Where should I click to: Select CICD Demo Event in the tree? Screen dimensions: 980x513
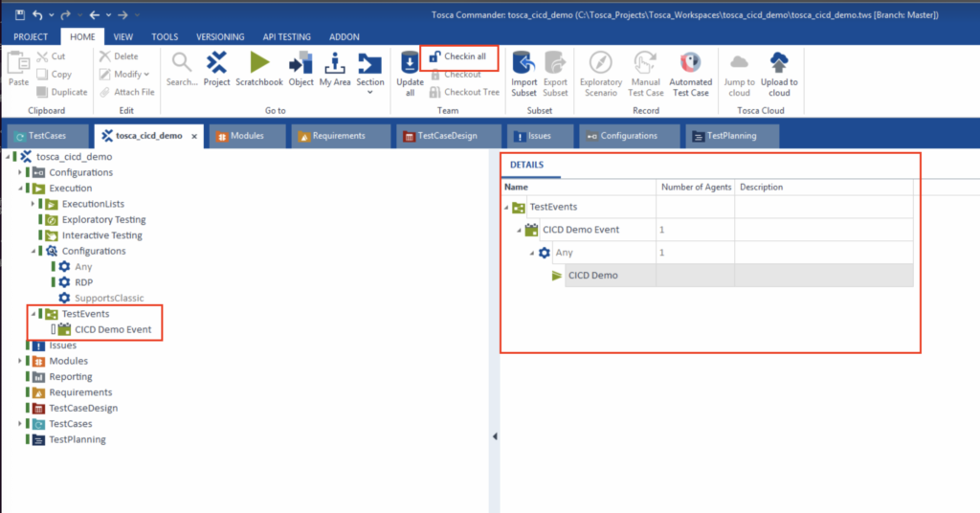coord(113,329)
